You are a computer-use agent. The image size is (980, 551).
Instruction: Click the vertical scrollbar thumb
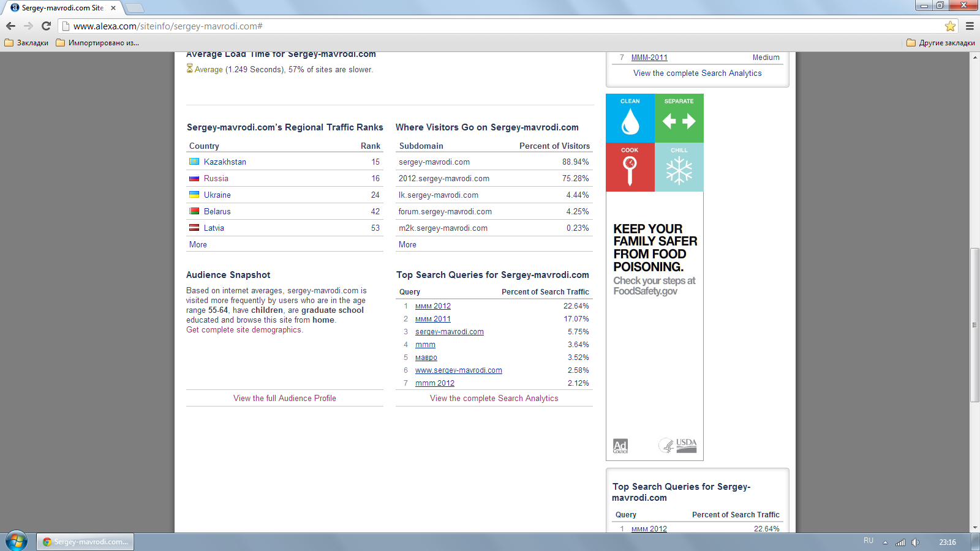(x=974, y=324)
